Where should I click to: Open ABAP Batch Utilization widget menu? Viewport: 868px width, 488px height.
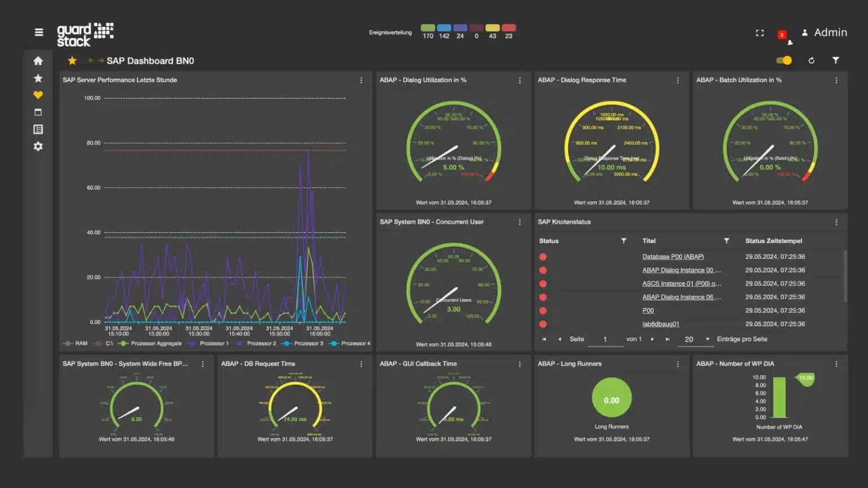click(x=836, y=80)
